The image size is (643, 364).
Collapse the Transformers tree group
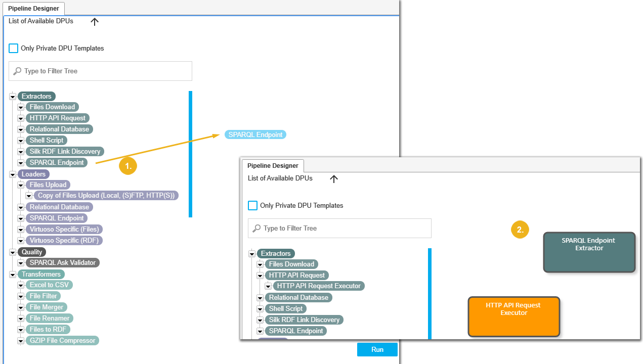point(13,275)
